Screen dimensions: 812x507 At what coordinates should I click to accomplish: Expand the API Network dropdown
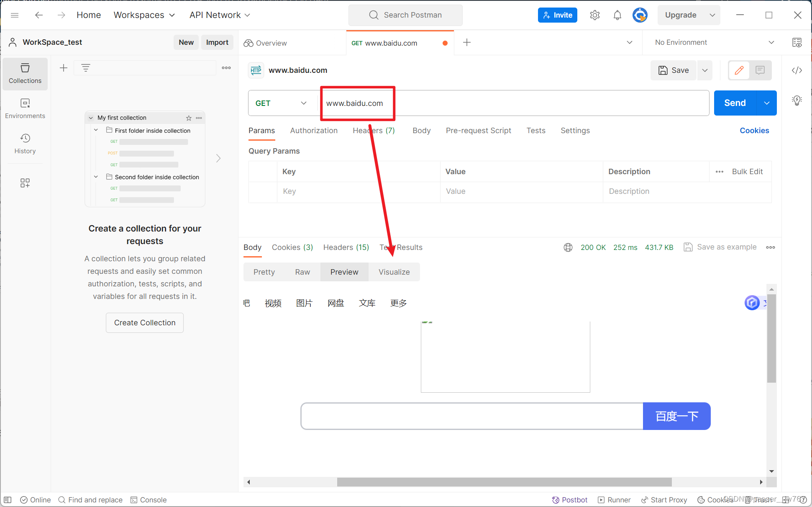[220, 15]
